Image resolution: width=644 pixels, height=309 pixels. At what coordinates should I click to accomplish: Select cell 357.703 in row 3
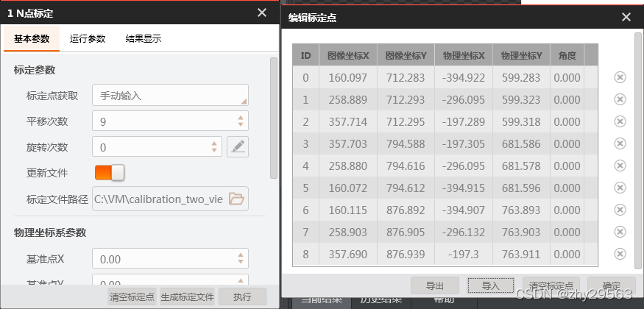pos(348,144)
